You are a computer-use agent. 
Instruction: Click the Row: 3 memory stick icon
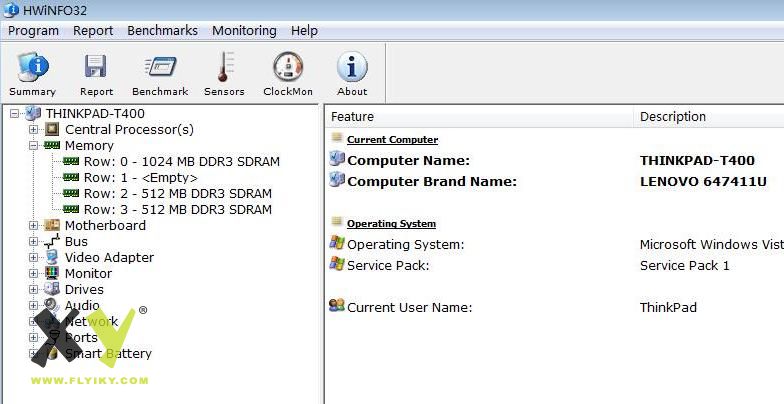point(71,209)
